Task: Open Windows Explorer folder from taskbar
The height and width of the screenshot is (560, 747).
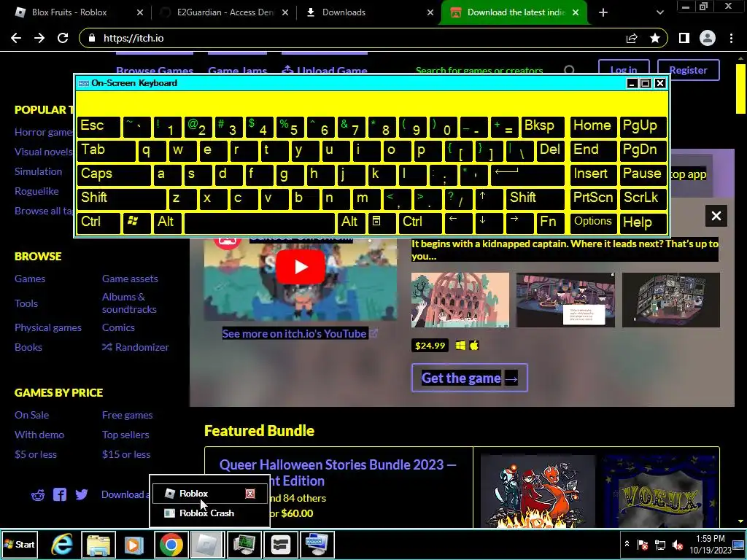Action: click(98, 544)
